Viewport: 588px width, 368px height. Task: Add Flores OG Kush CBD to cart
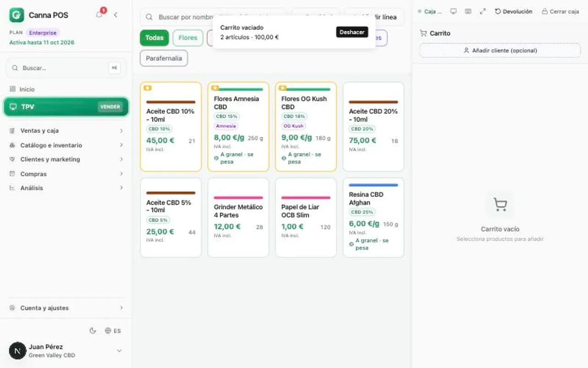click(306, 126)
